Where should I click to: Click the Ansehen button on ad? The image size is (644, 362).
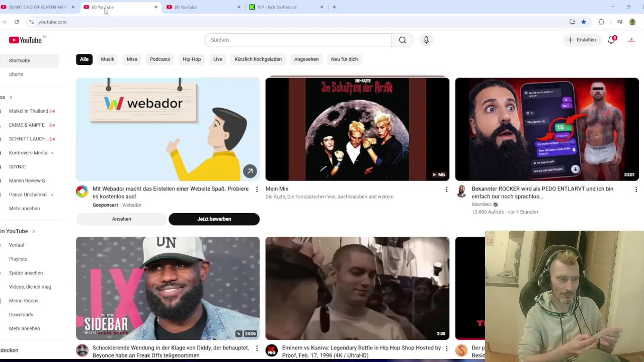121,219
